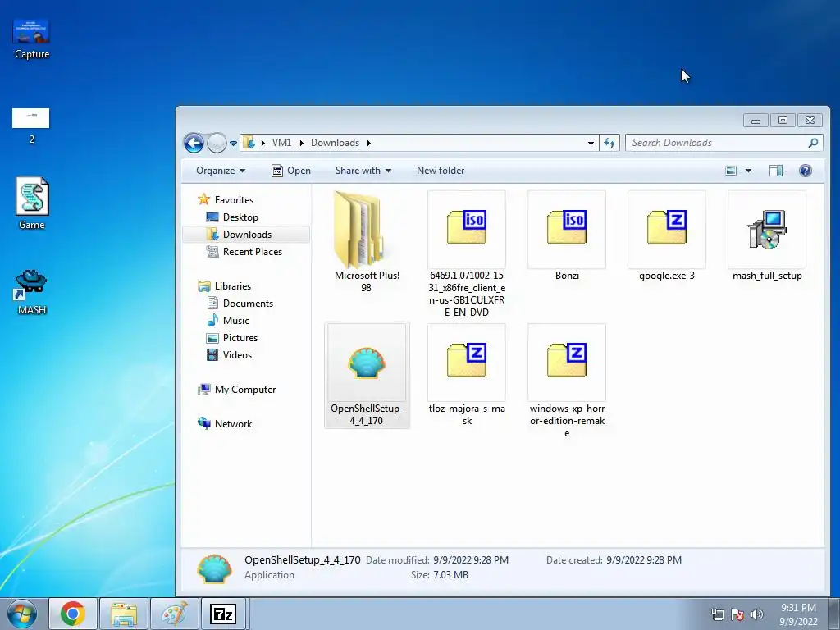The image size is (840, 630).
Task: Open the Pictures library
Action: pos(240,337)
